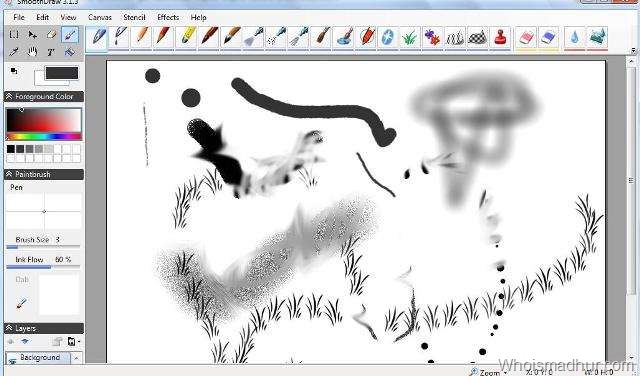Choose the red rubber stamp brush
Screen dimensions: 640x376
coord(500,38)
